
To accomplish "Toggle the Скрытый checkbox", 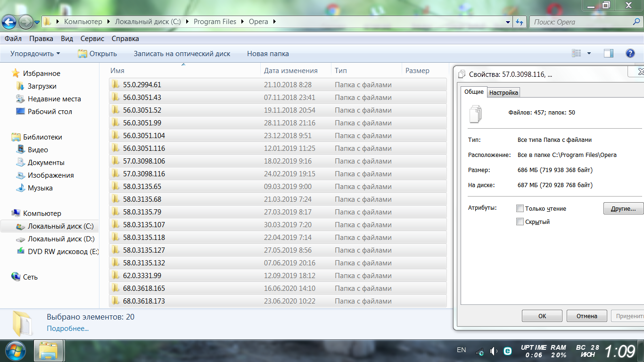I will click(x=520, y=222).
